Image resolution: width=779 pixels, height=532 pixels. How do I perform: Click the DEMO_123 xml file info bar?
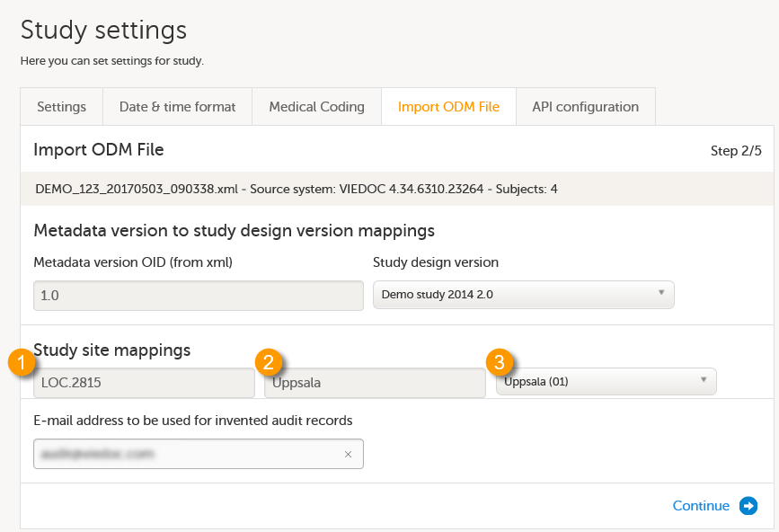point(297,190)
